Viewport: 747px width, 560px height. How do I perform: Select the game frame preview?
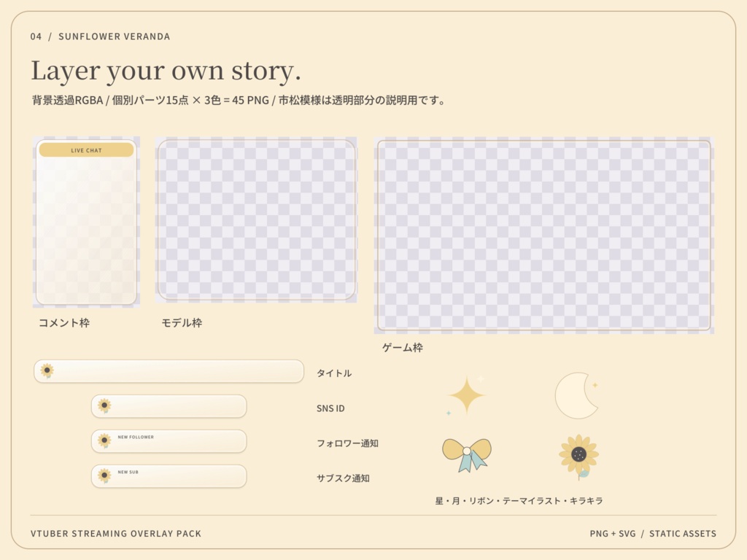(x=544, y=236)
